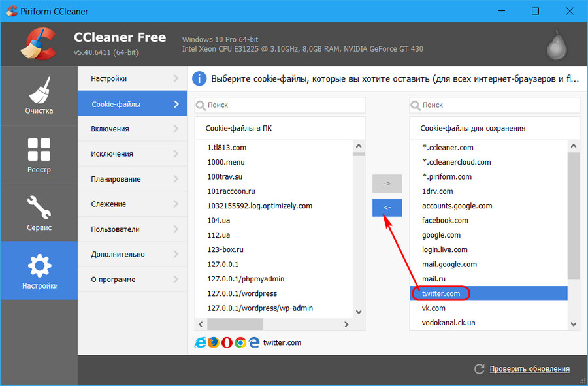The height and width of the screenshot is (386, 588).
Task: Click the Piriform CCleaner title bar icon
Action: click(12, 11)
